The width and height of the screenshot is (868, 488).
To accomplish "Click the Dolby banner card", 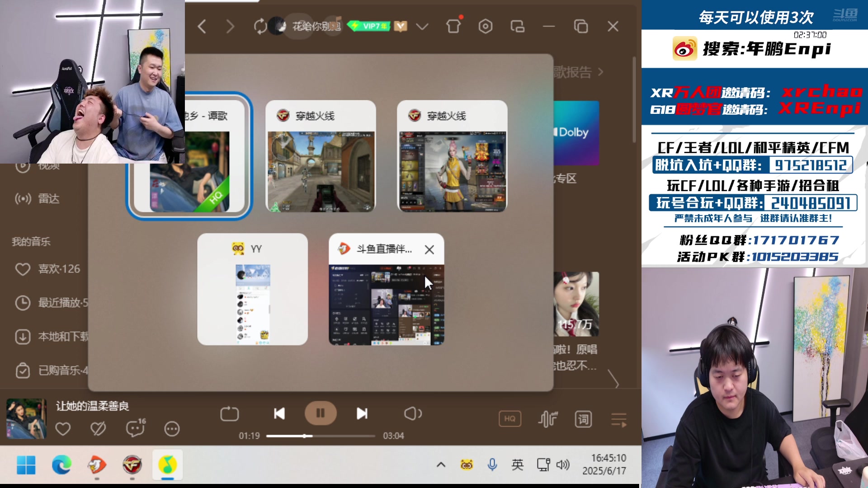I will pyautogui.click(x=576, y=133).
